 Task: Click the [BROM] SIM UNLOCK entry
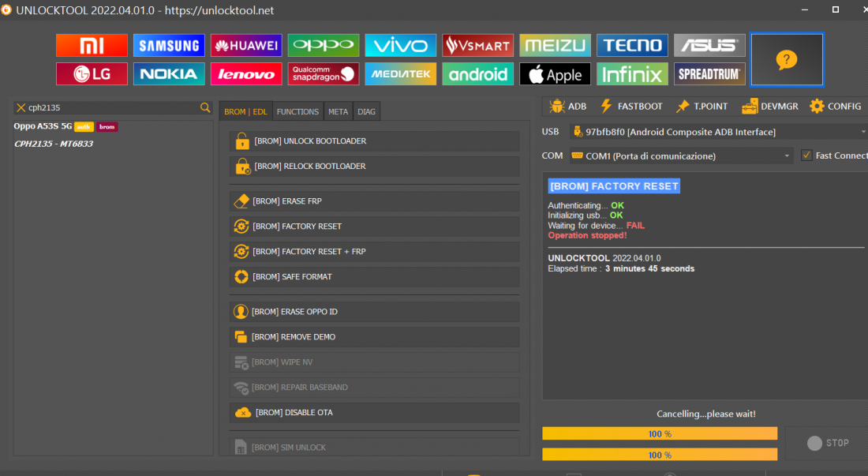[x=374, y=448]
